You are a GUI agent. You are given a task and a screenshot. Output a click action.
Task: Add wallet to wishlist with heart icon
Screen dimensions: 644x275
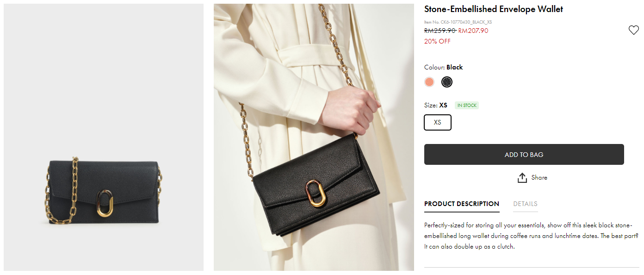click(x=633, y=30)
